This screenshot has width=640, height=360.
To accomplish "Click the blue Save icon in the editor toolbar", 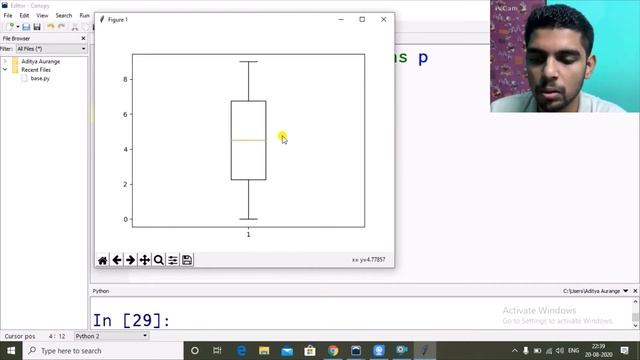I will coord(26,27).
